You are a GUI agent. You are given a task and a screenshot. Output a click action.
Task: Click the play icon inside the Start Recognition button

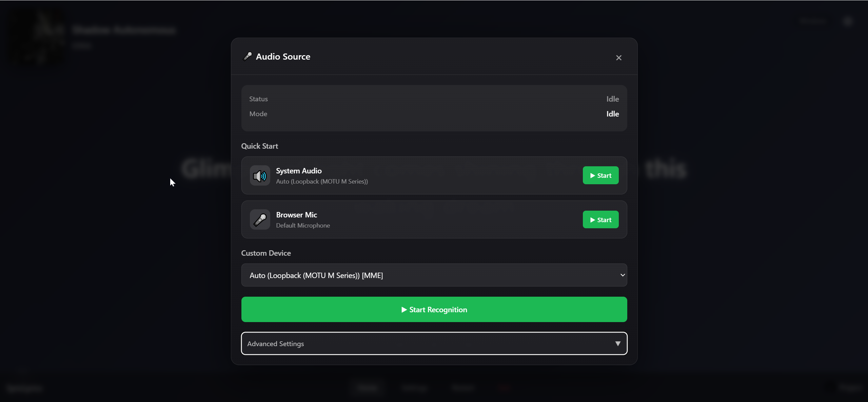(x=404, y=309)
